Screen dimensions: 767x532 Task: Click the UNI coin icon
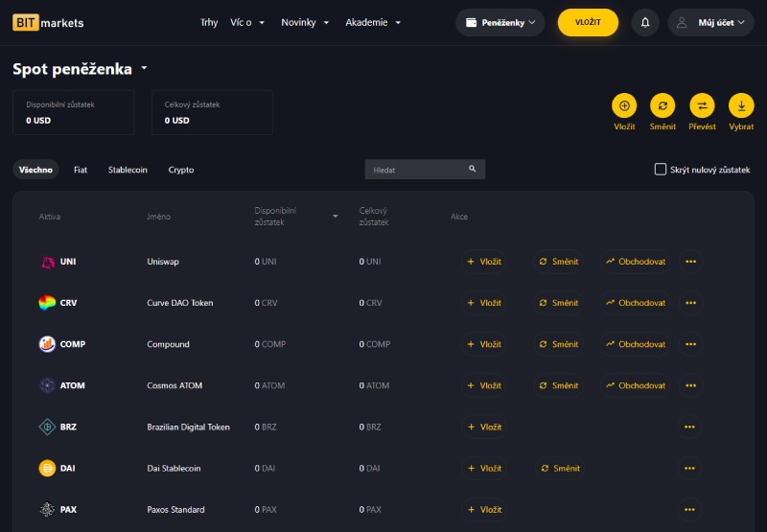(x=47, y=262)
